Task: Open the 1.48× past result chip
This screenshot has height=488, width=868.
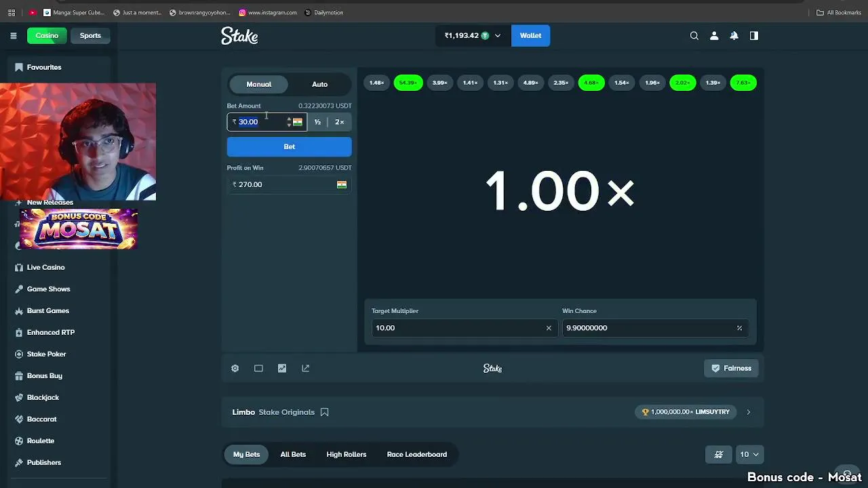Action: pyautogui.click(x=376, y=83)
